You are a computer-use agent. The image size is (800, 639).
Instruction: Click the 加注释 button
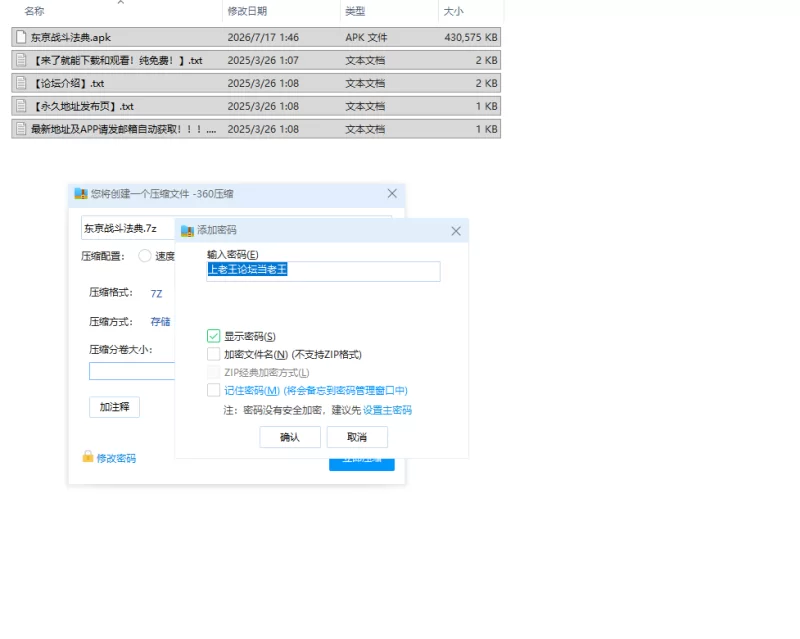coord(114,407)
